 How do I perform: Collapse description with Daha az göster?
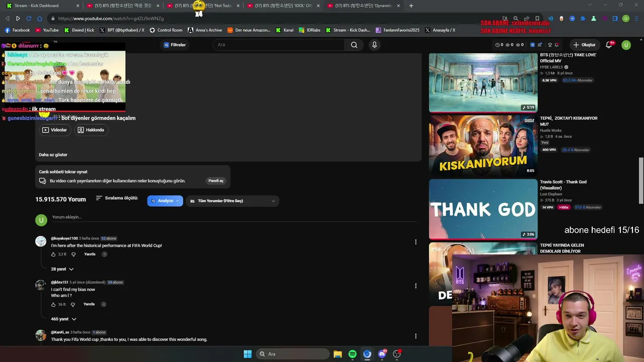click(53, 155)
